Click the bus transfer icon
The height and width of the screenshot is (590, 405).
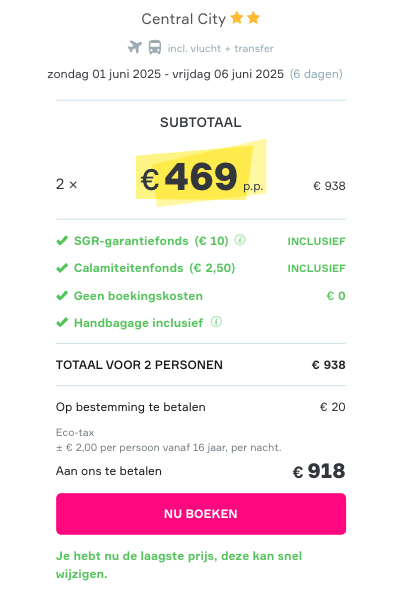pos(155,48)
